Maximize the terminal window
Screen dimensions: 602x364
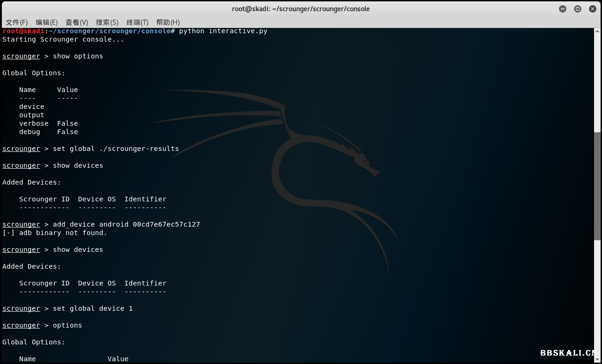click(x=578, y=9)
